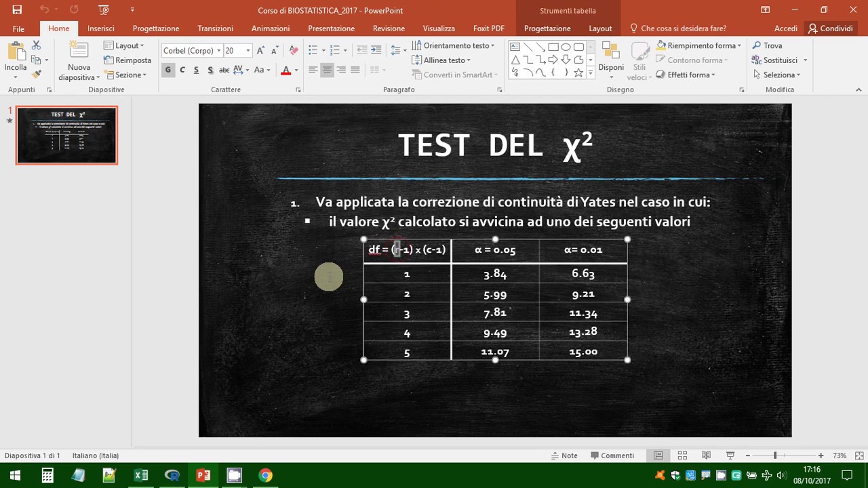Click the Undo arrow in title bar
Screen dimensions: 868x488
(x=45, y=9)
